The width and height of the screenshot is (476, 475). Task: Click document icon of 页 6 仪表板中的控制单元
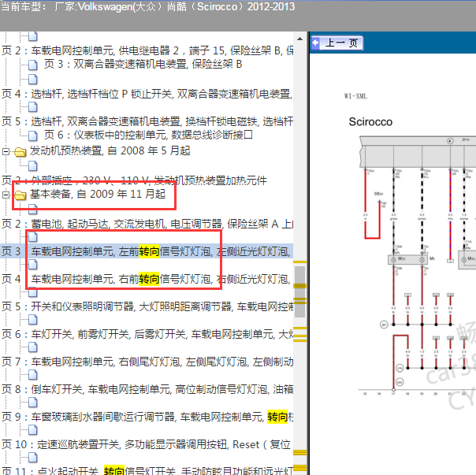(33, 135)
